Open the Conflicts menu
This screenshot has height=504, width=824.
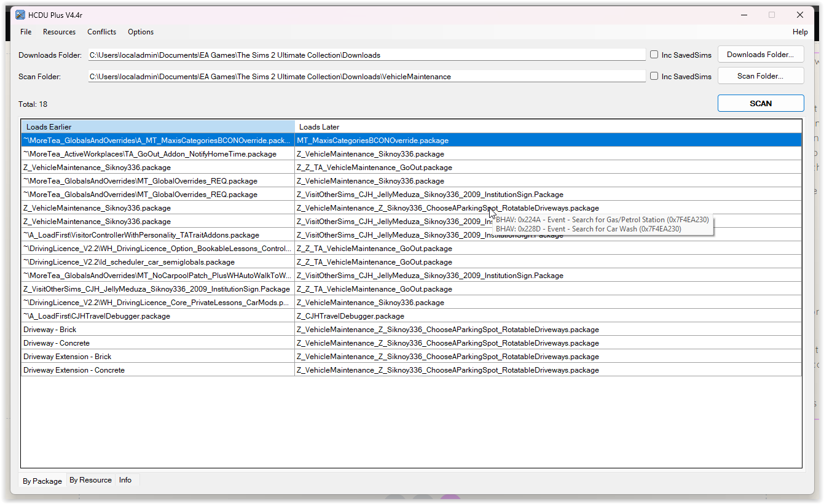point(101,31)
